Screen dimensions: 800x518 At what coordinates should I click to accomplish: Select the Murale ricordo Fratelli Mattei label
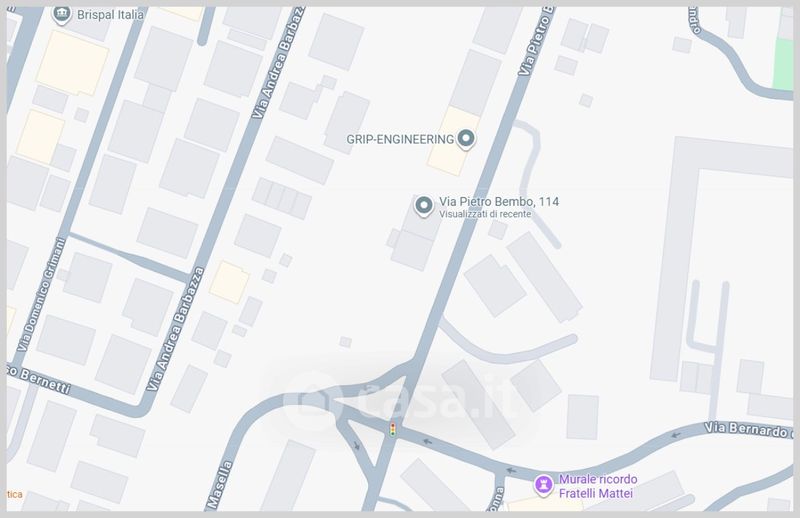click(x=597, y=486)
